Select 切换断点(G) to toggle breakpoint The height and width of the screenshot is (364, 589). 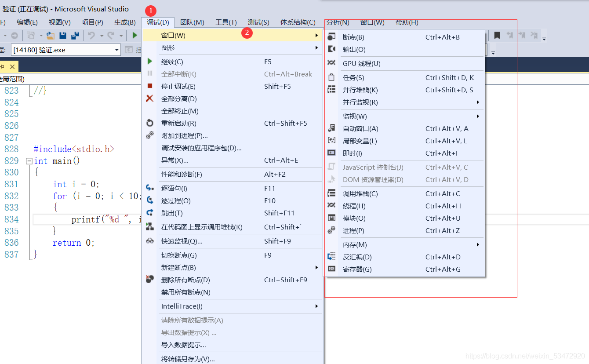[233, 255]
